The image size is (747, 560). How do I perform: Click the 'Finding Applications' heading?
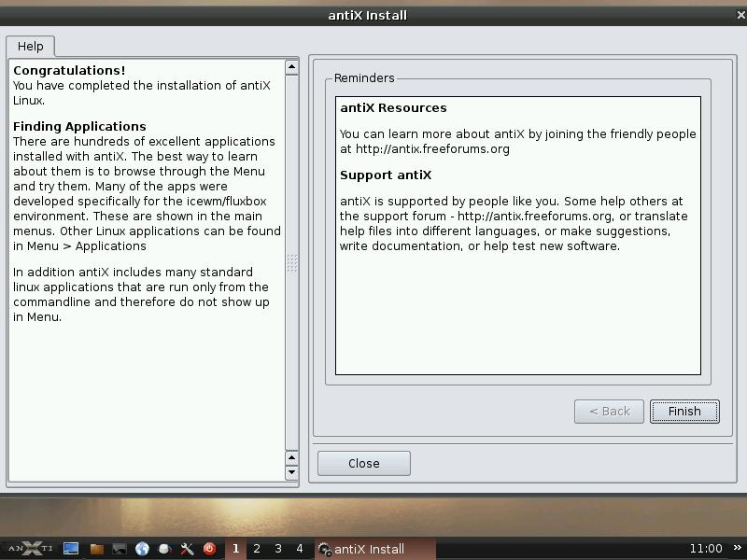[79, 127]
